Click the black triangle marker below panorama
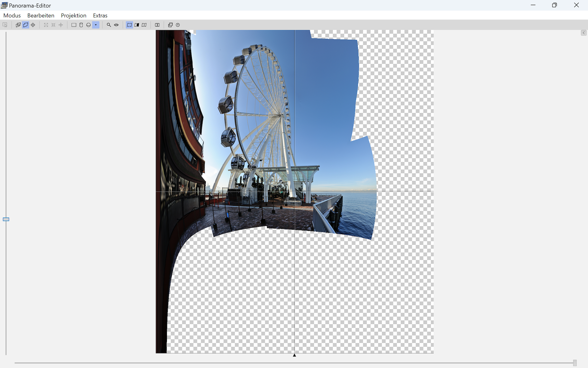This screenshot has width=588, height=368. tap(294, 355)
